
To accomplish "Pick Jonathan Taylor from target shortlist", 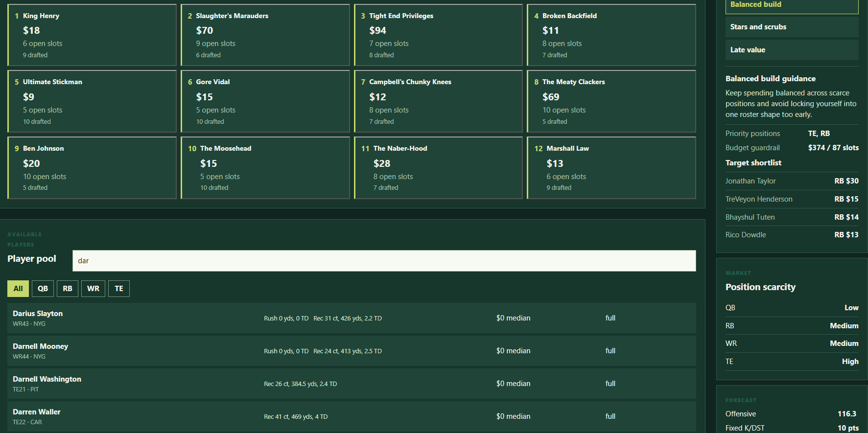I will [792, 181].
